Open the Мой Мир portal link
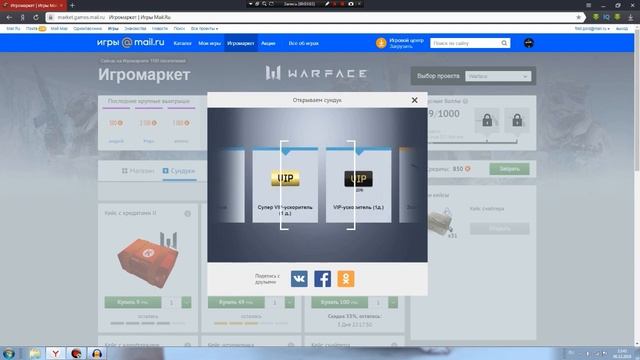The height and width of the screenshot is (360, 640). point(59,29)
